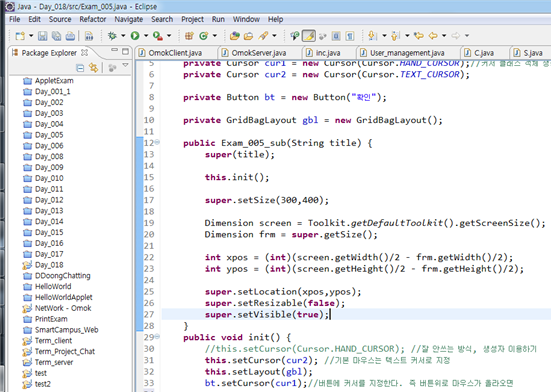This screenshot has height=392, width=551.
Task: Click the text 'this.init();' in editor
Action: coord(237,177)
